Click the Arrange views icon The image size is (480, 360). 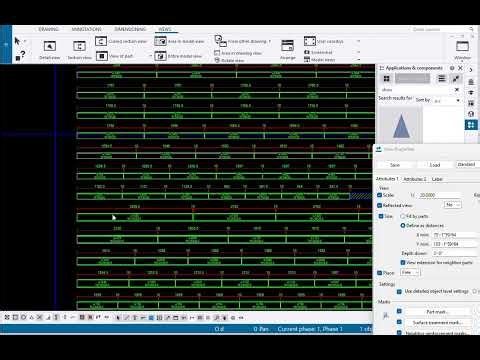click(287, 46)
